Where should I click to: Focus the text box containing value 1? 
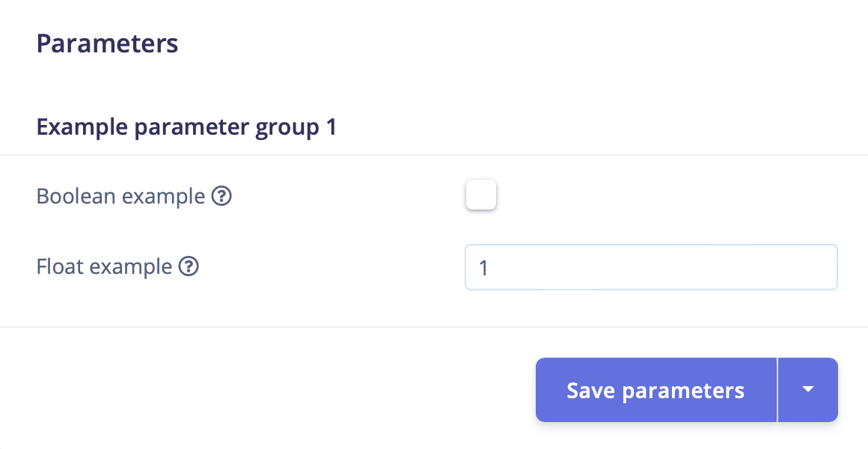(x=650, y=267)
